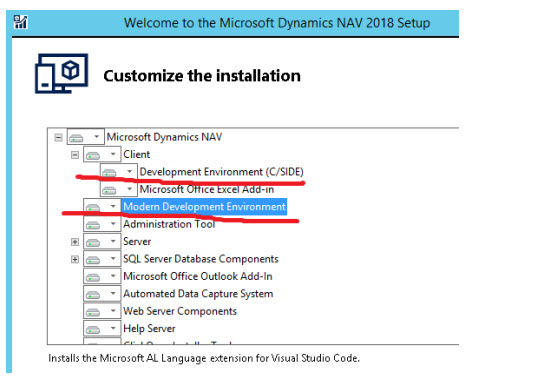
Task: Select the Client tree item
Action: coord(137,154)
